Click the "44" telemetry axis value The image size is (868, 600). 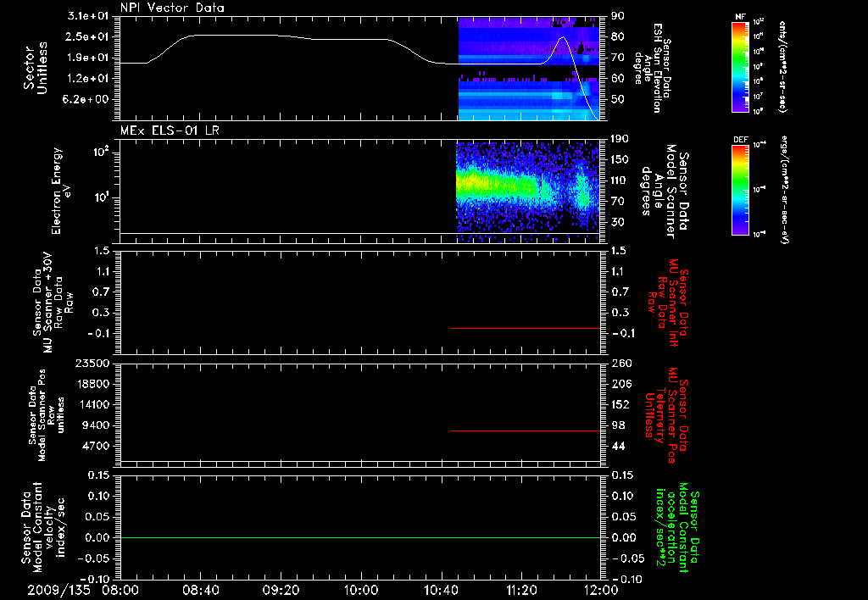[618, 446]
